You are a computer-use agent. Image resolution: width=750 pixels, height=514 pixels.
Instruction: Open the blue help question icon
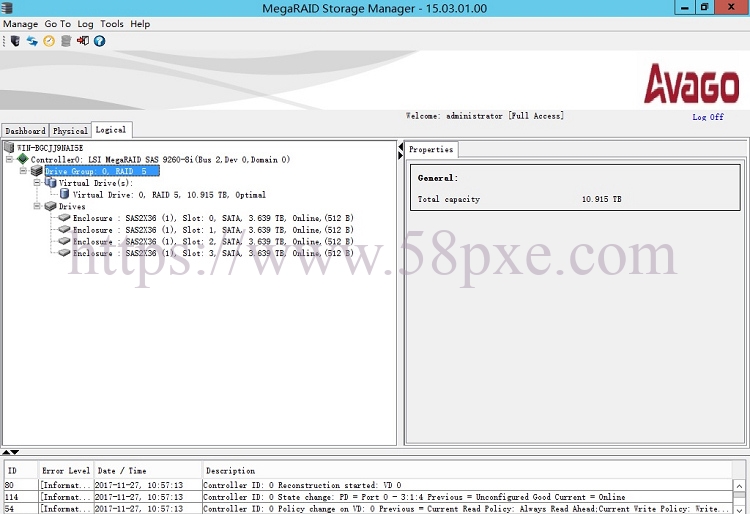pyautogui.click(x=99, y=41)
